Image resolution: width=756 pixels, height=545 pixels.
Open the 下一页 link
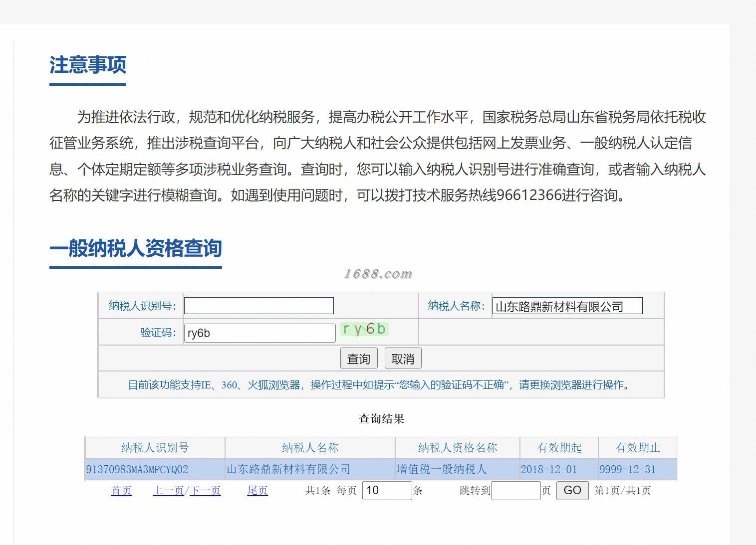tap(205, 491)
